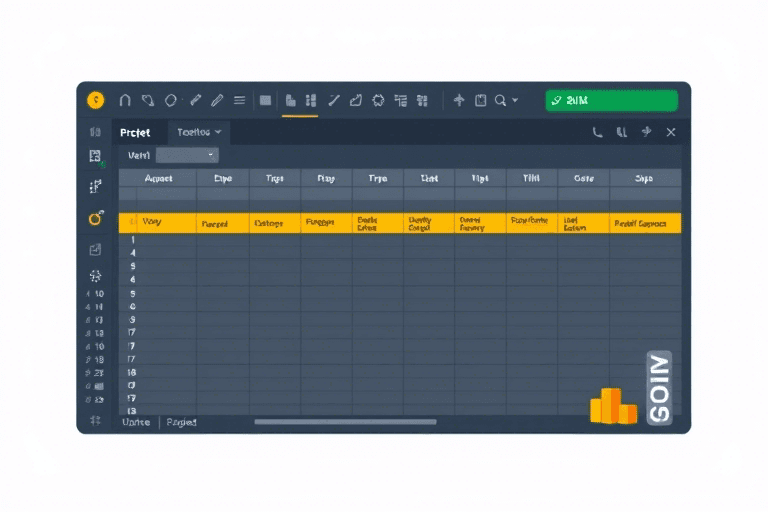Select the pencil tool in the top toolbar
This screenshot has height=512, width=768.
coord(217,100)
